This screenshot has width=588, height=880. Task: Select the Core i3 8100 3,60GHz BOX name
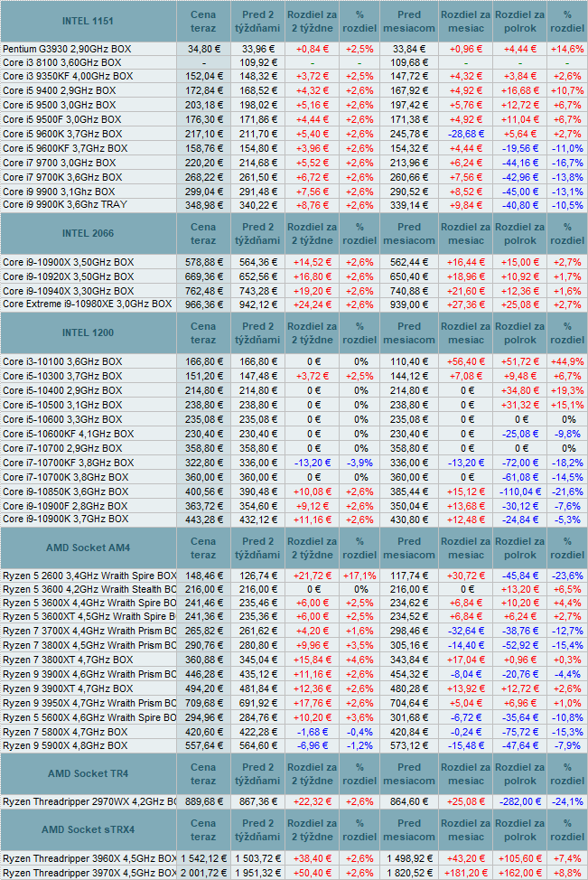coord(61,62)
